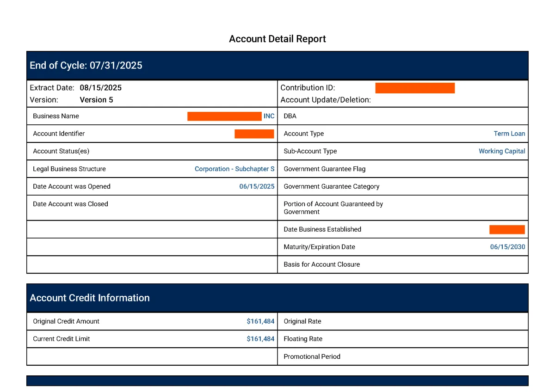This screenshot has height=392, width=555.
Task: Click the 'Account Status(es)' label
Action: pyautogui.click(x=61, y=151)
